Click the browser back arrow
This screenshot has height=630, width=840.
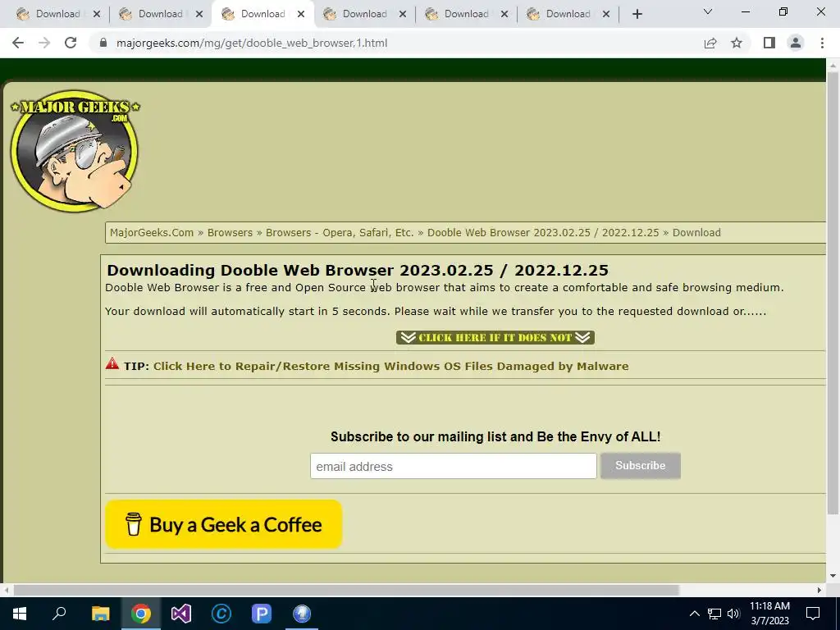pos(18,43)
